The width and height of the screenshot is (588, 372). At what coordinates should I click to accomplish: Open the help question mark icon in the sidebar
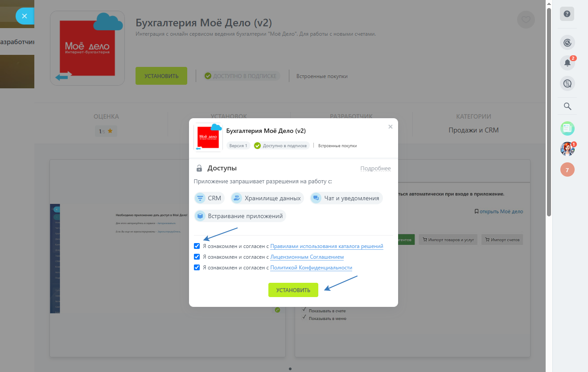[567, 14]
